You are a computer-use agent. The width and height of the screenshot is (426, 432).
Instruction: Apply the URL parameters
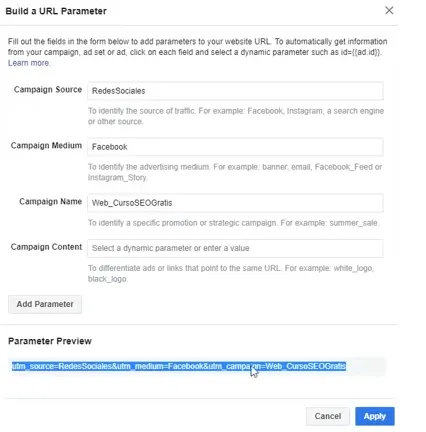pos(375,416)
